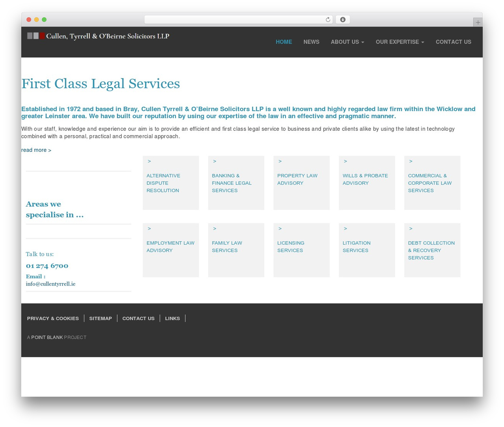Go to the Home nav item
Screen dimensions: 504x427
[284, 42]
